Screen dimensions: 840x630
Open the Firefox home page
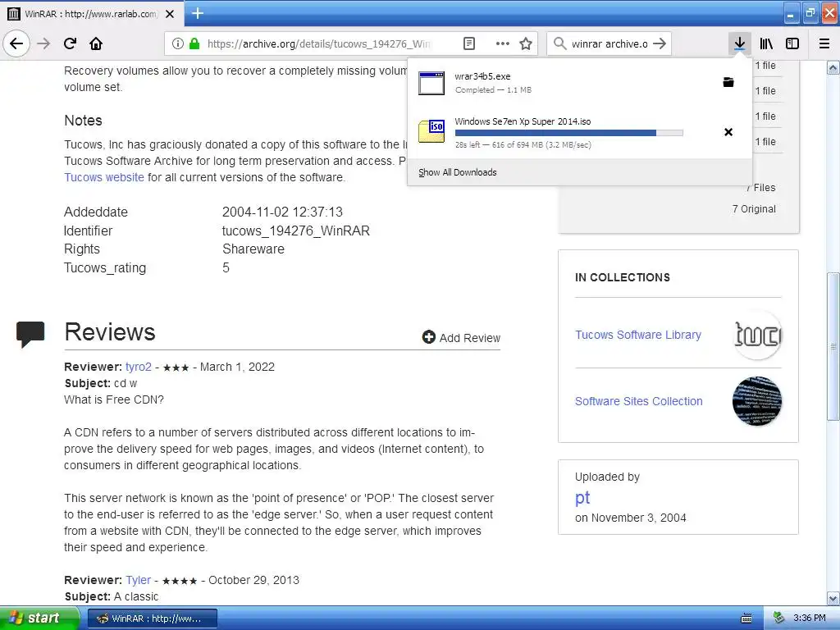click(96, 43)
